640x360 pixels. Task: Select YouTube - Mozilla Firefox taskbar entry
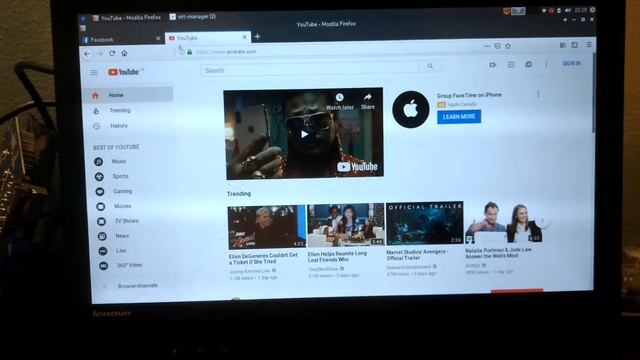coord(127,18)
